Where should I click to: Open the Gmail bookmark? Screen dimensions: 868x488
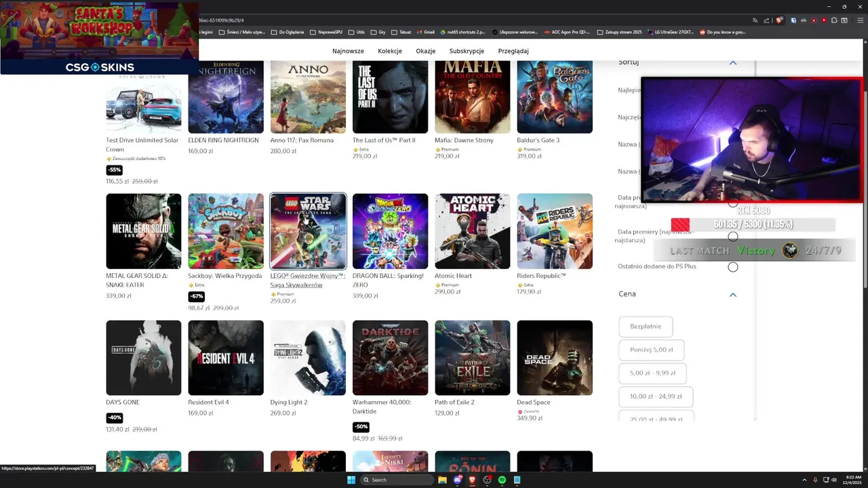point(425,32)
